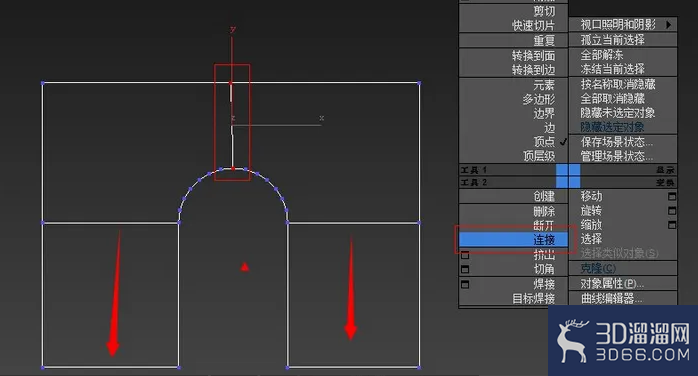Activate 选择 (Select) mode
Viewport: 698px width, 376px height.
click(591, 239)
